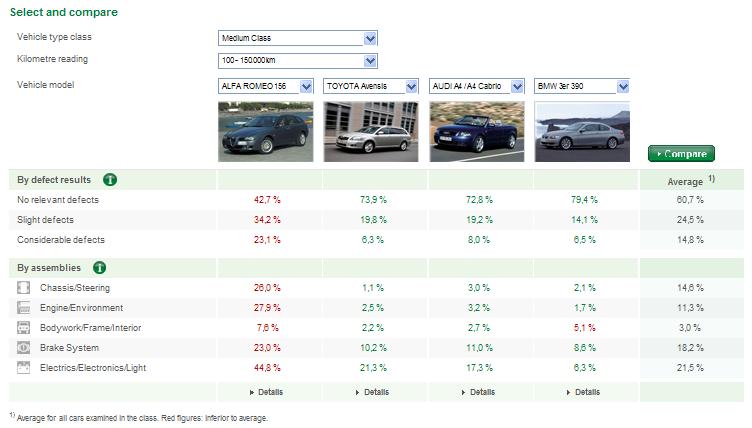
Task: Expand the AUDI A4 / A4 Cabrio dropdown
Action: tap(517, 87)
